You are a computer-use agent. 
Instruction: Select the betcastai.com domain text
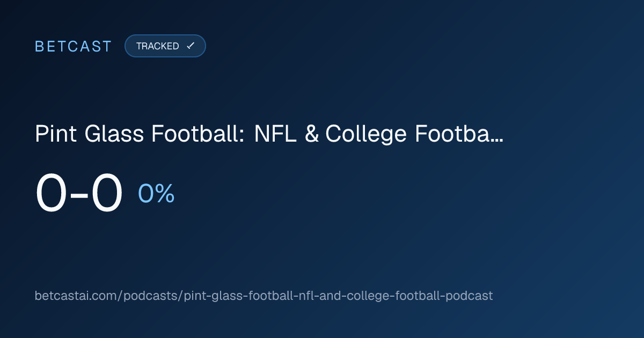tap(77, 296)
